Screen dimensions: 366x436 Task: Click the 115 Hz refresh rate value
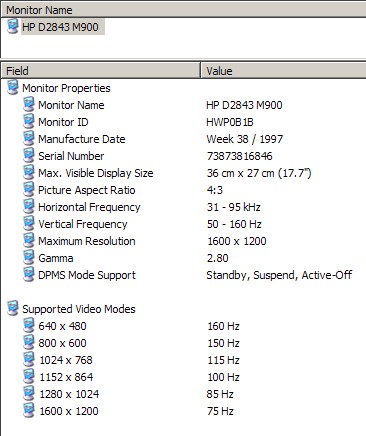click(x=223, y=360)
